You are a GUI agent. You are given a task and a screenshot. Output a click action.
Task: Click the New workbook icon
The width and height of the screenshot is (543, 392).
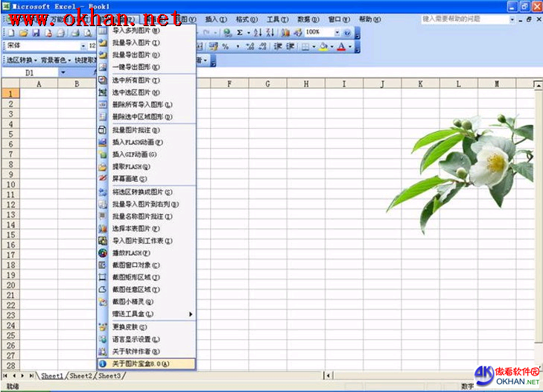tap(11, 33)
